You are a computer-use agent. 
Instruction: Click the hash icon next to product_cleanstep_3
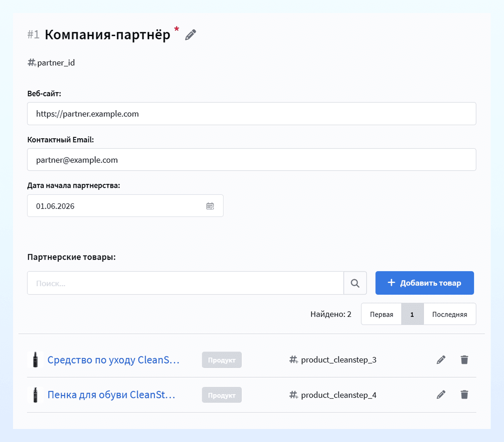[x=293, y=359]
